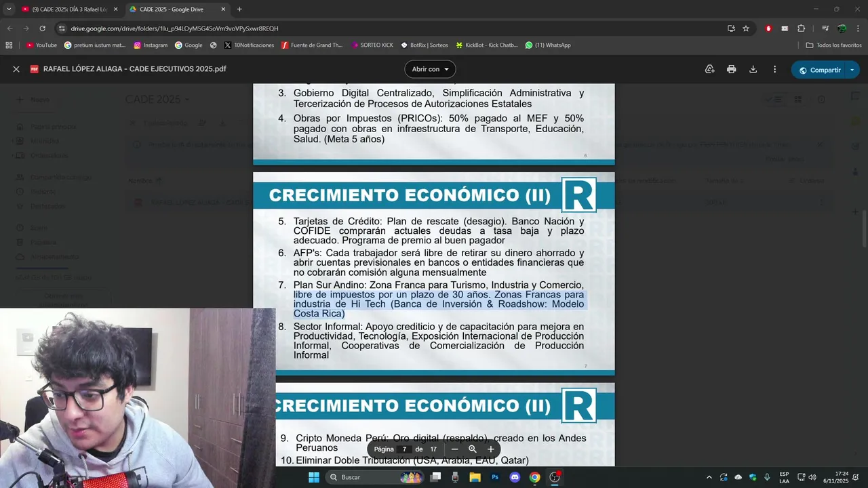Open the 17:24 clock and date
The height and width of the screenshot is (488, 868).
coord(836,477)
